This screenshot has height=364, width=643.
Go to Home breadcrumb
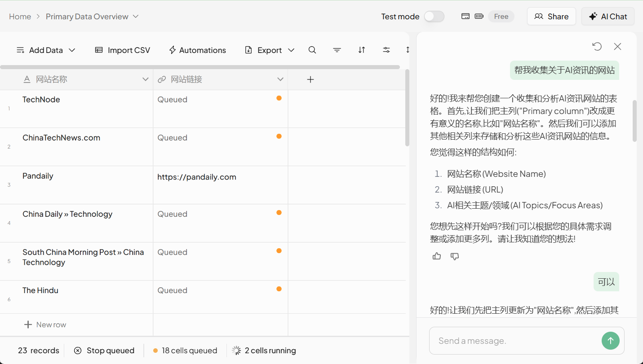pyautogui.click(x=20, y=16)
